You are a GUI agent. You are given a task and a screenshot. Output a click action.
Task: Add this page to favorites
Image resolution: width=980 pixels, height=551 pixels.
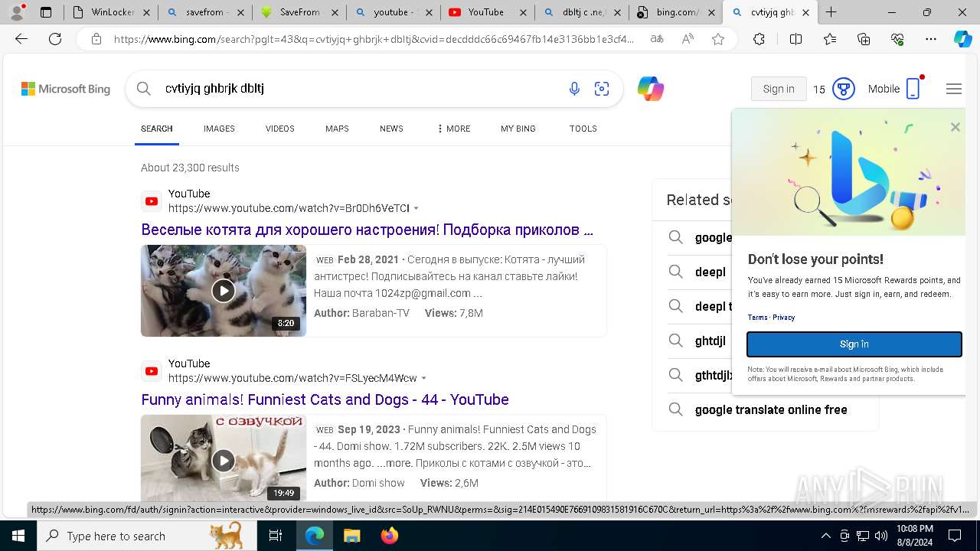(718, 39)
